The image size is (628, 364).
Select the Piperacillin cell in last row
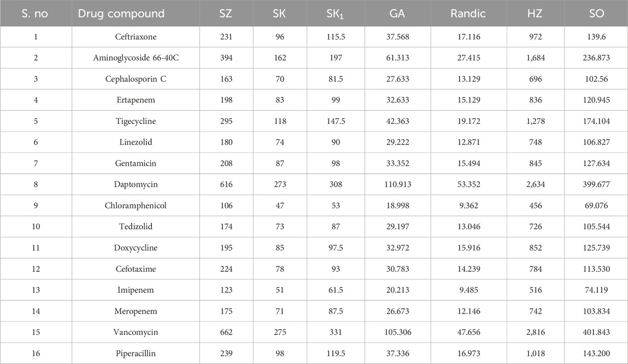coord(135,353)
